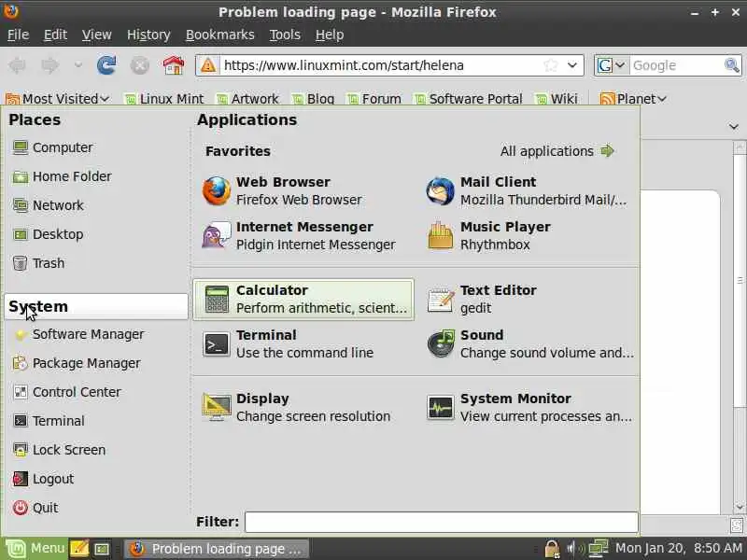Open back/forward history dropdown arrow
The image size is (747, 560).
click(78, 65)
